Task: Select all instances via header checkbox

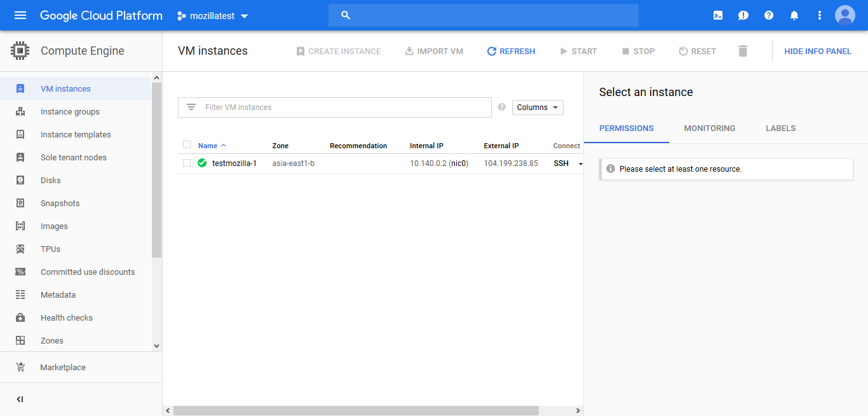Action: (x=186, y=144)
